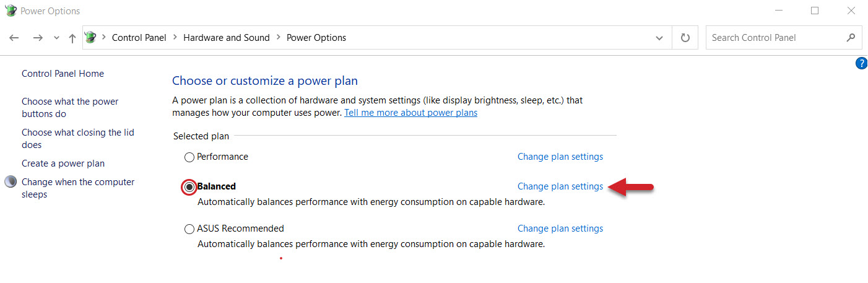Click the Power Options icon in address bar

coord(91,37)
